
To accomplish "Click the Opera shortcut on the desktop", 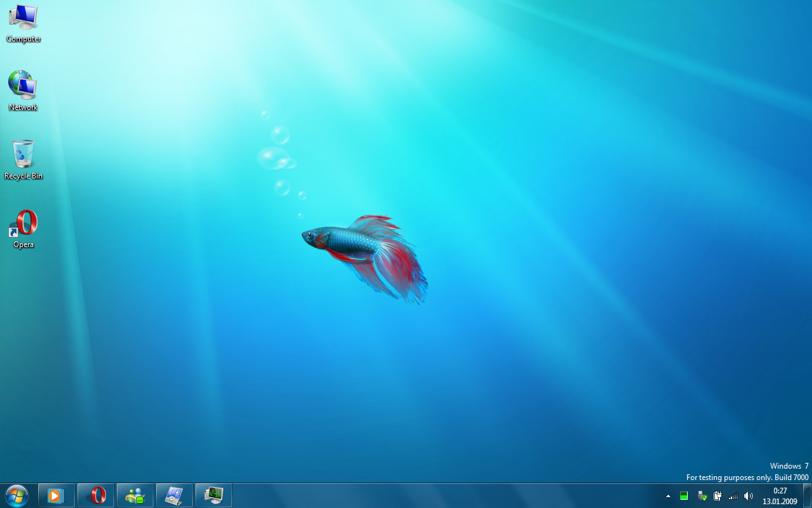I will [x=24, y=227].
